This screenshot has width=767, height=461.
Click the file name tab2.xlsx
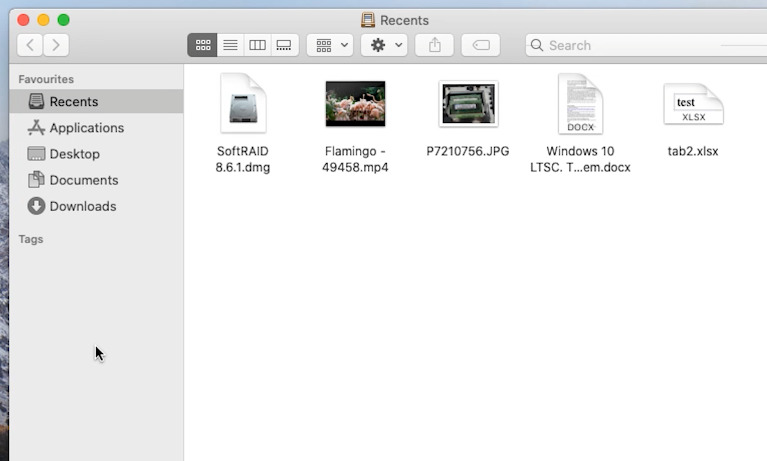(693, 151)
